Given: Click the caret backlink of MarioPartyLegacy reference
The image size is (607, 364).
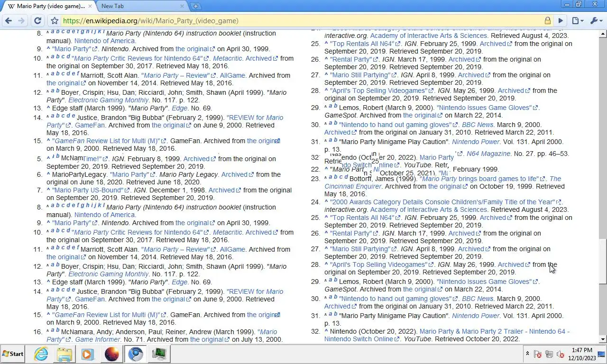Looking at the screenshot, I should point(48,174).
